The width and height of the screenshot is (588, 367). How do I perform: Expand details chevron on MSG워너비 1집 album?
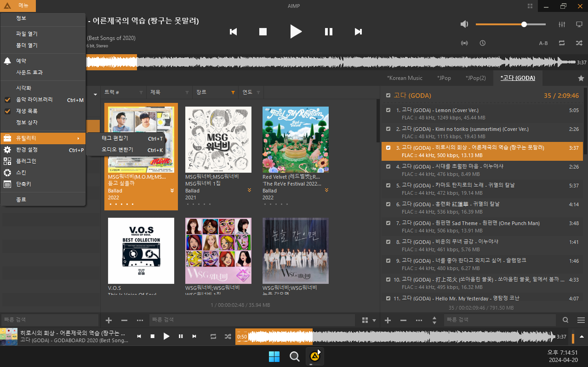click(249, 190)
